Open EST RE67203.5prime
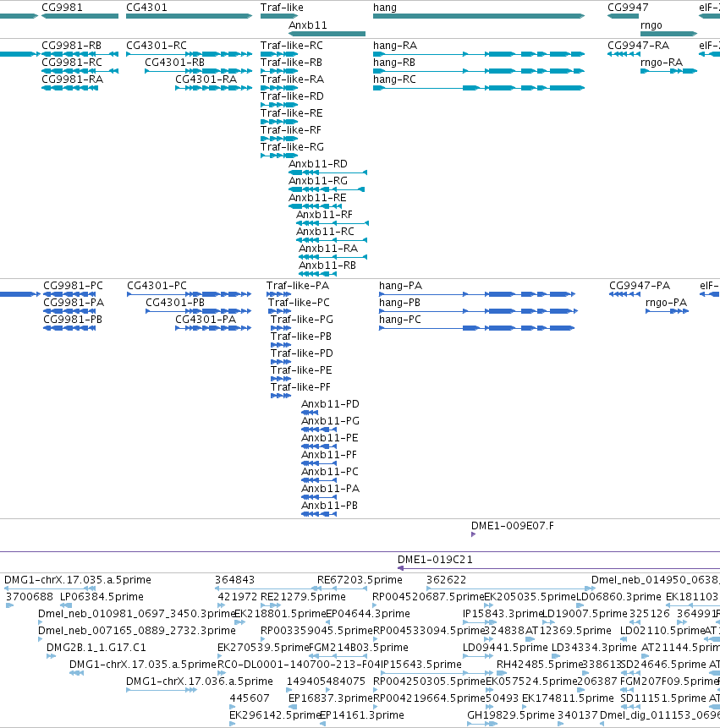The height and width of the screenshot is (728, 720). point(360,580)
